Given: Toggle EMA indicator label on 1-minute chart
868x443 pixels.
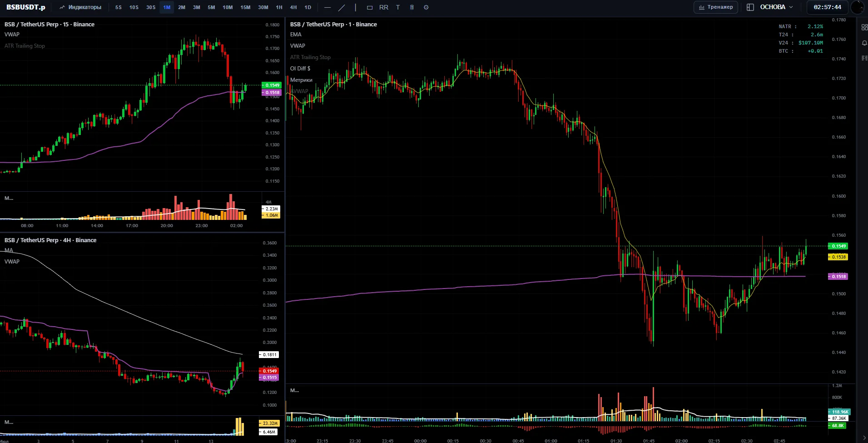Looking at the screenshot, I should pyautogui.click(x=296, y=35).
